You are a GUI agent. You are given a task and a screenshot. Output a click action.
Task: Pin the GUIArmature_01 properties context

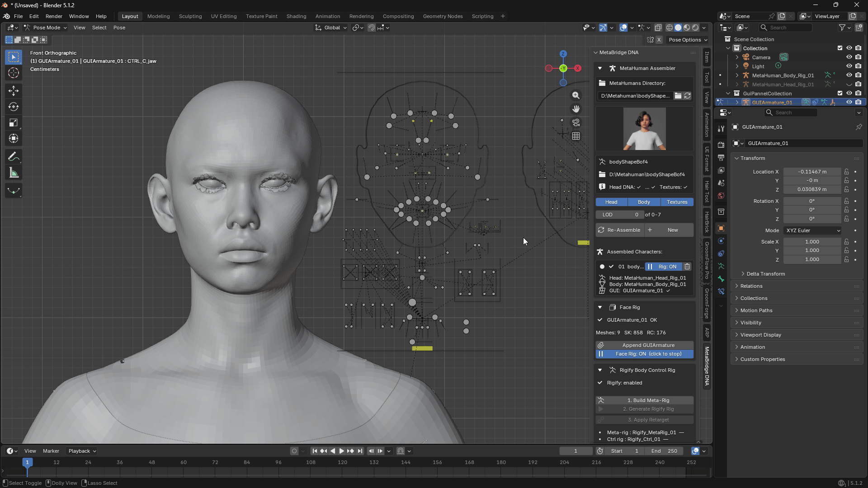click(x=859, y=127)
